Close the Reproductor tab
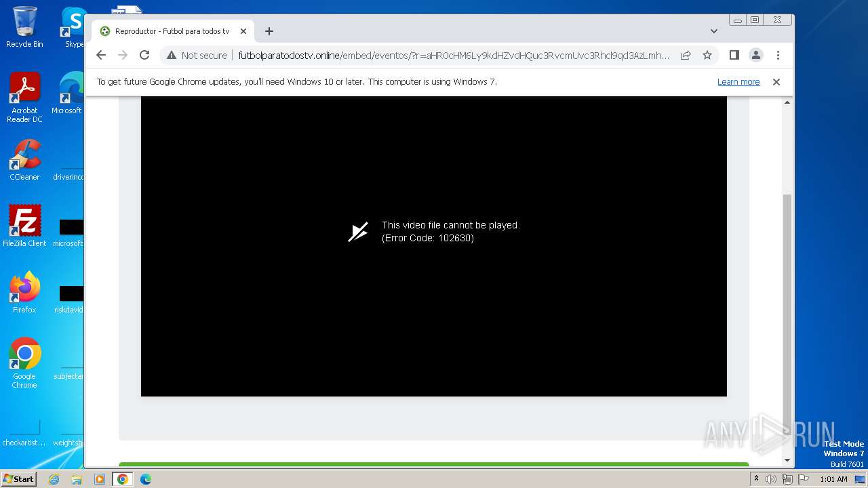Image resolution: width=868 pixels, height=488 pixels. click(x=243, y=31)
